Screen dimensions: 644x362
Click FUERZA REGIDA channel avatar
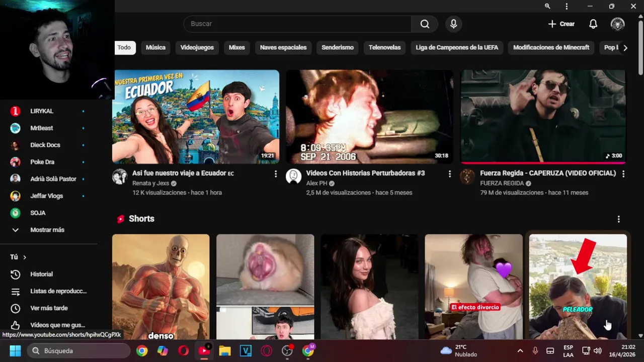[467, 176]
